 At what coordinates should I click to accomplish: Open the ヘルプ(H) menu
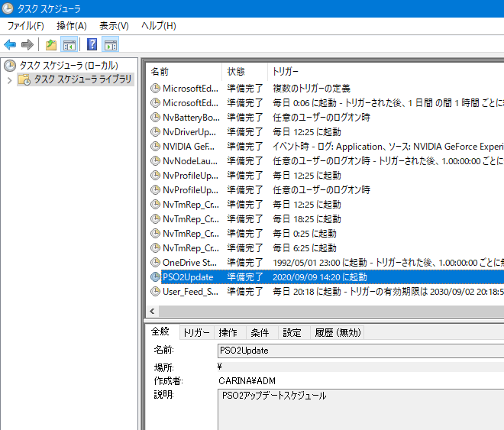coord(159,26)
